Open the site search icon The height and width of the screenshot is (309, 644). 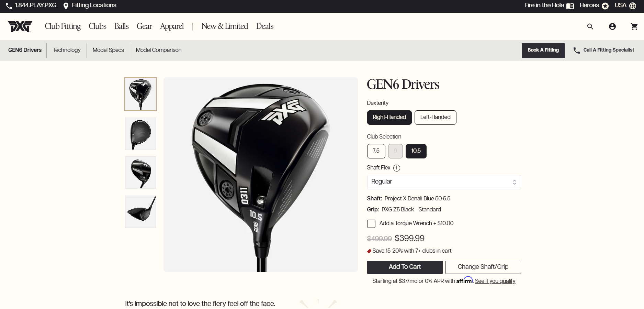(590, 26)
